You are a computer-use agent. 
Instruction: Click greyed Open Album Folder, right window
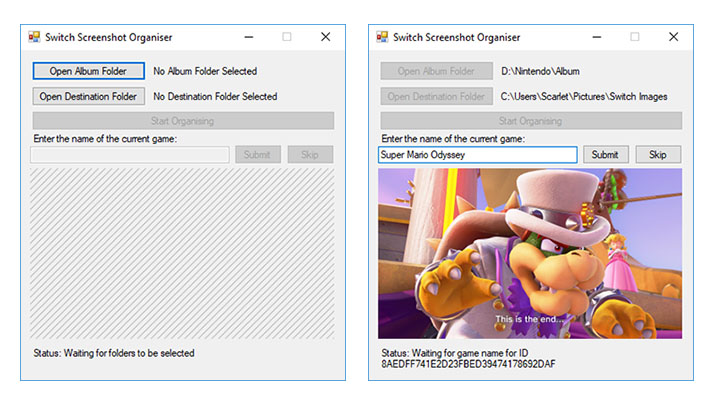[x=437, y=71]
